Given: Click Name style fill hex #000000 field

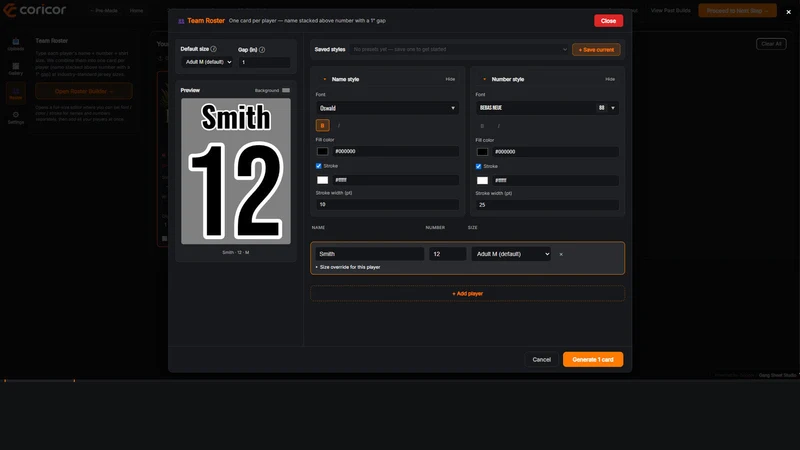Looking at the screenshot, I should coord(395,152).
